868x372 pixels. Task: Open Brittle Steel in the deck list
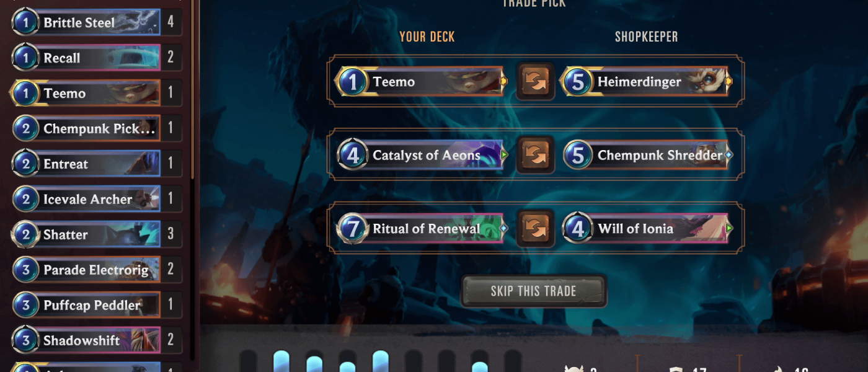tap(96, 22)
